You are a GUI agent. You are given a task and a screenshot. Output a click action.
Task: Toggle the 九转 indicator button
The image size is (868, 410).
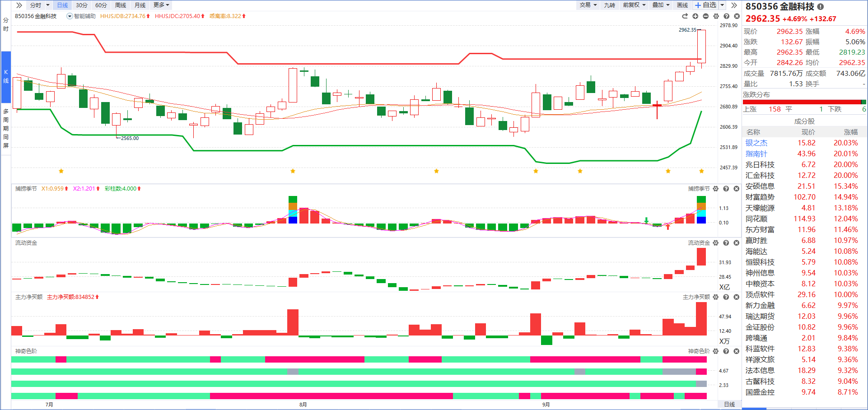tap(609, 5)
